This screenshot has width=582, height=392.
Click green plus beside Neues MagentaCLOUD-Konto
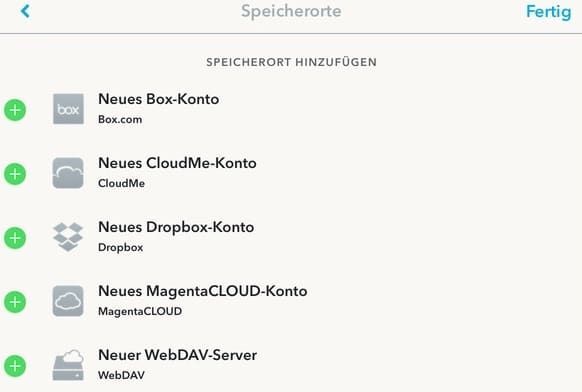pyautogui.click(x=15, y=302)
